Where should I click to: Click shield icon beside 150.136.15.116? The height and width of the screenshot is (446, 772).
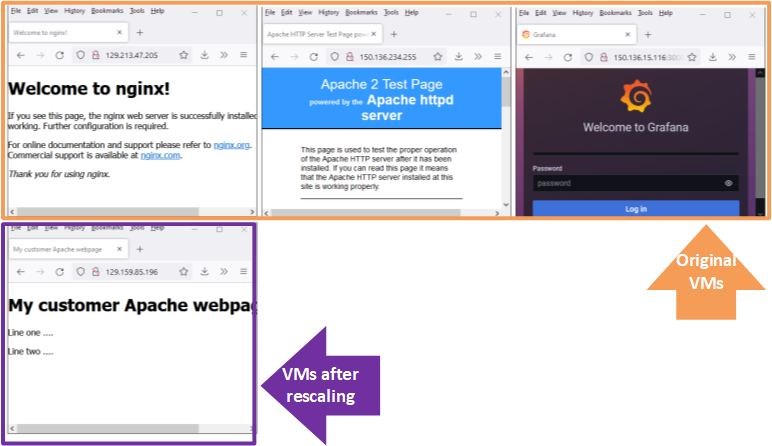click(588, 58)
